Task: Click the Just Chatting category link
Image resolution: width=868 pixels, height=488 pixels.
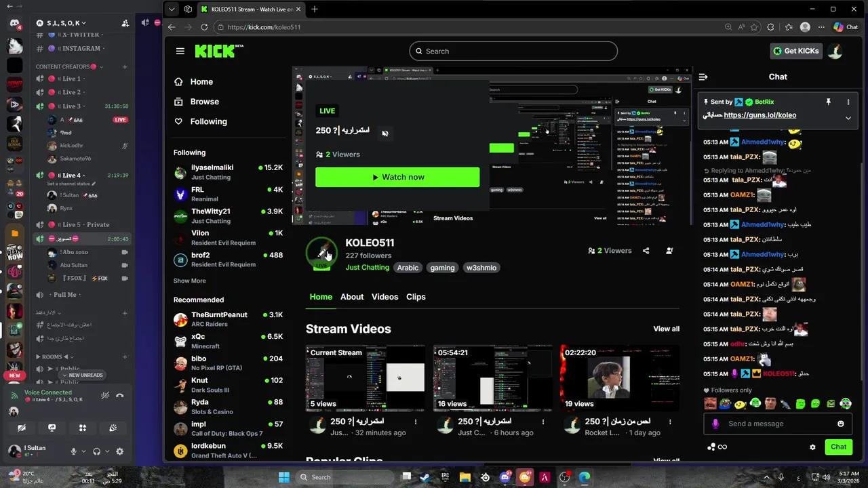Action: 368,268
